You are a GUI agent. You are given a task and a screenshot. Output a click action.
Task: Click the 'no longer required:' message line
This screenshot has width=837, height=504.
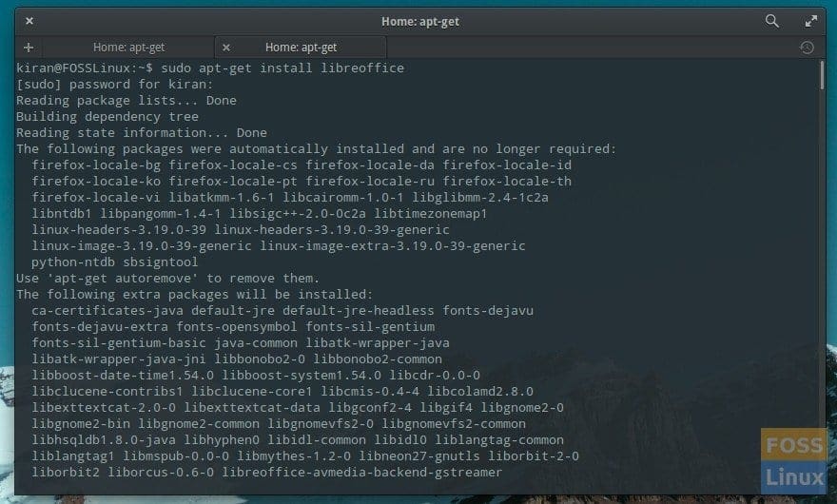coord(316,149)
